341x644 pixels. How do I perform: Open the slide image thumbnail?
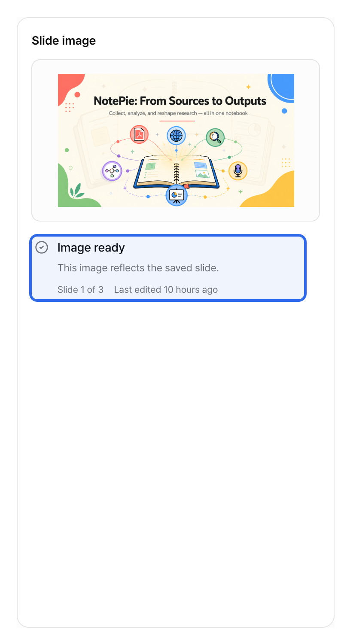click(x=176, y=140)
